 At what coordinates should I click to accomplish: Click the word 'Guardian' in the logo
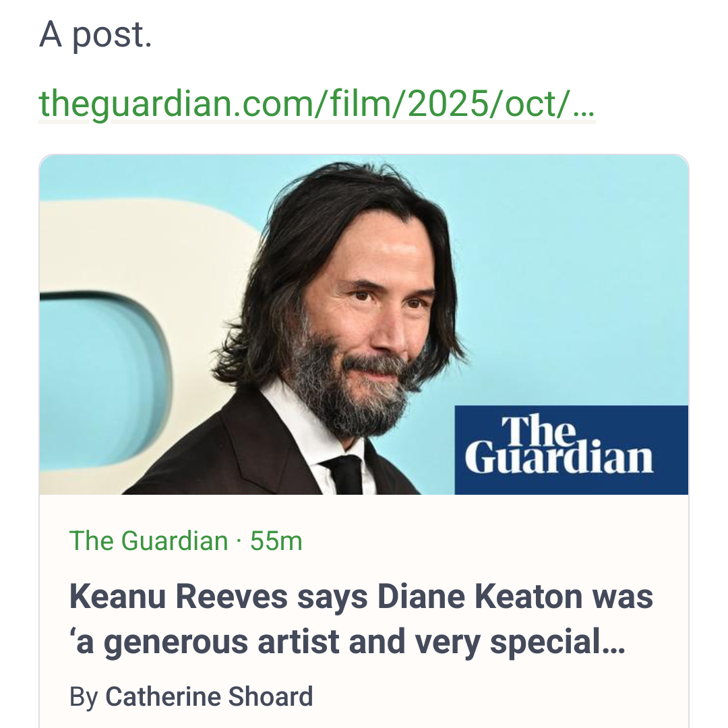pos(559,459)
